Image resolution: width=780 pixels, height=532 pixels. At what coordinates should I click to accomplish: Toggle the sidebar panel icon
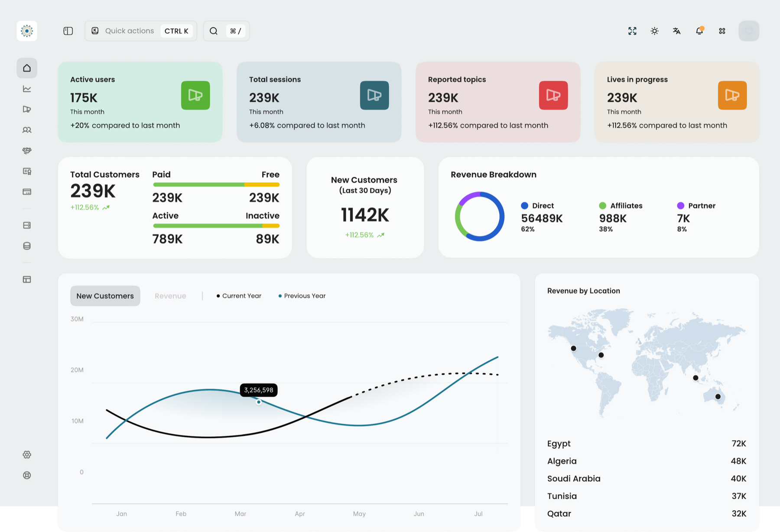tap(68, 31)
